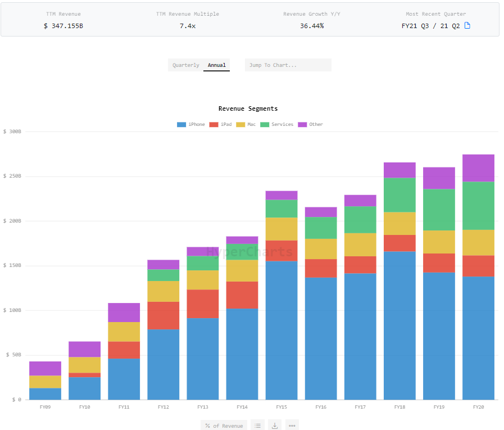504x430 pixels.
Task: Download the Revenue Segments chart
Action: coord(275,426)
